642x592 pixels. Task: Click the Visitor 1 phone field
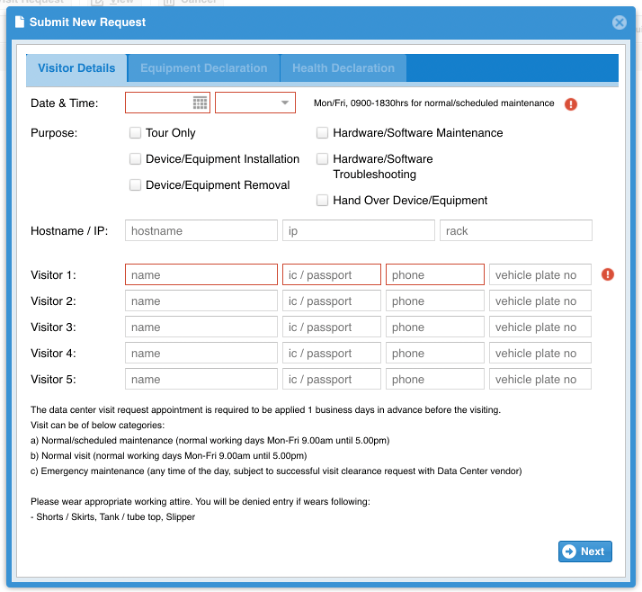(435, 275)
